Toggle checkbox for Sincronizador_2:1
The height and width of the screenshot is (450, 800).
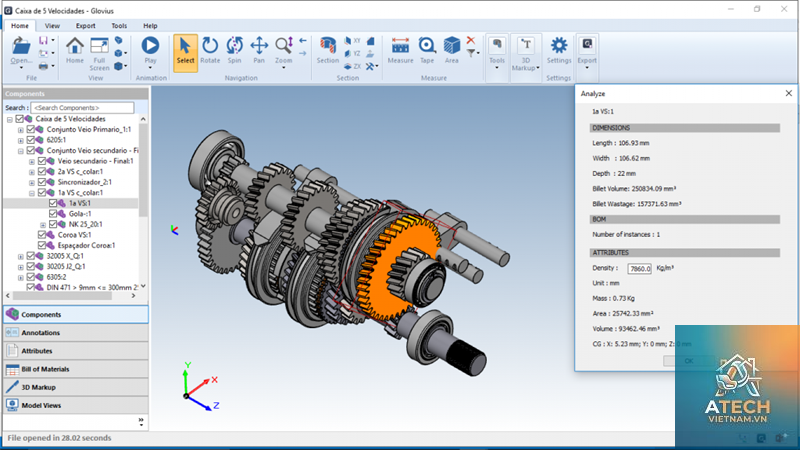(x=42, y=182)
